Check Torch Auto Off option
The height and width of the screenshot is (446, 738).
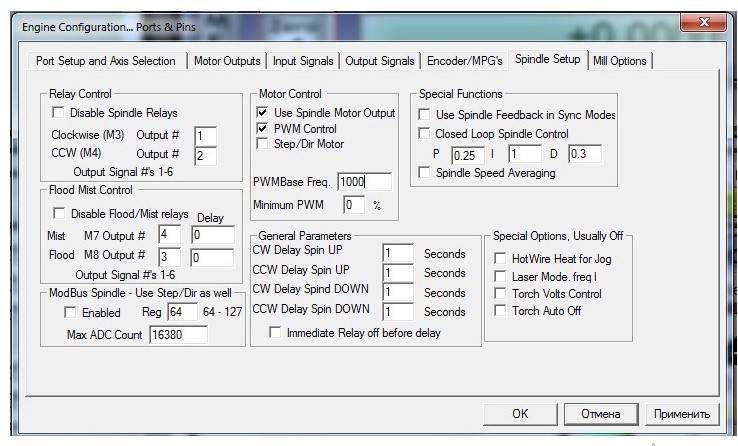(500, 311)
